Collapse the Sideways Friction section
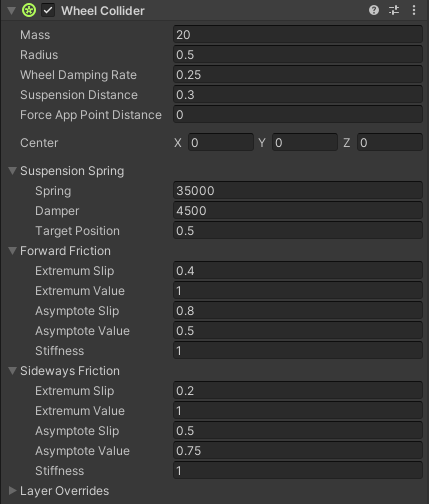The image size is (429, 504). [x=12, y=371]
